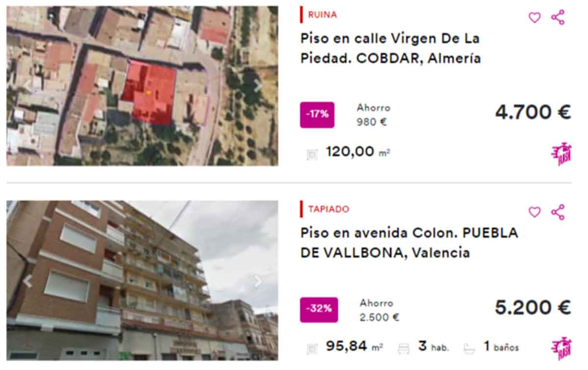Share the Cobdar Almería listing

click(558, 17)
